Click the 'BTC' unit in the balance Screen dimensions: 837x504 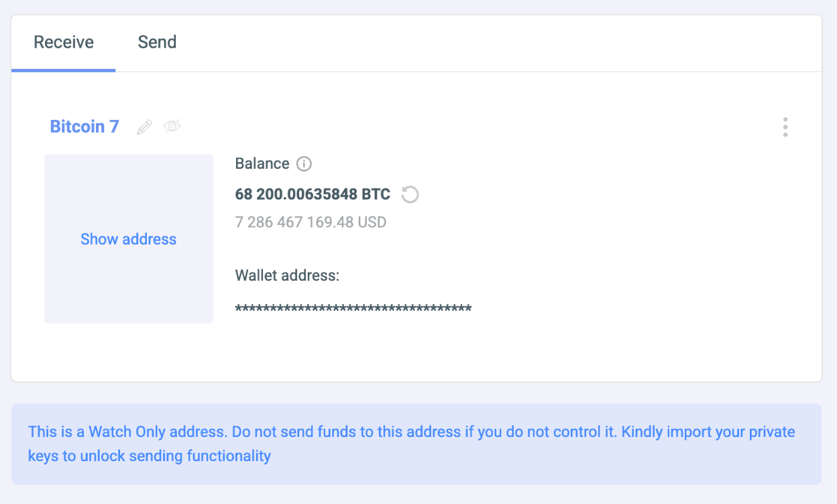click(x=376, y=195)
